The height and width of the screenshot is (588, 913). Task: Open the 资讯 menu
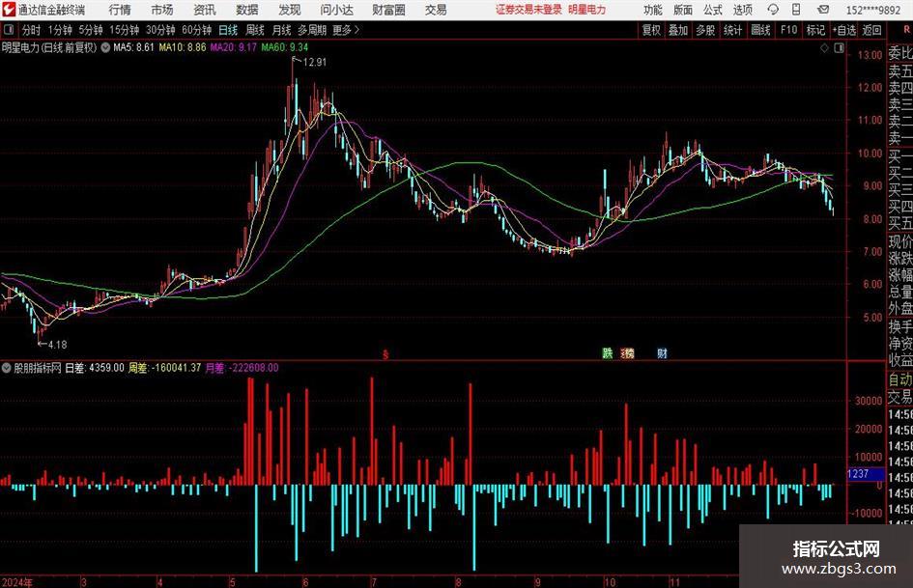coord(205,10)
